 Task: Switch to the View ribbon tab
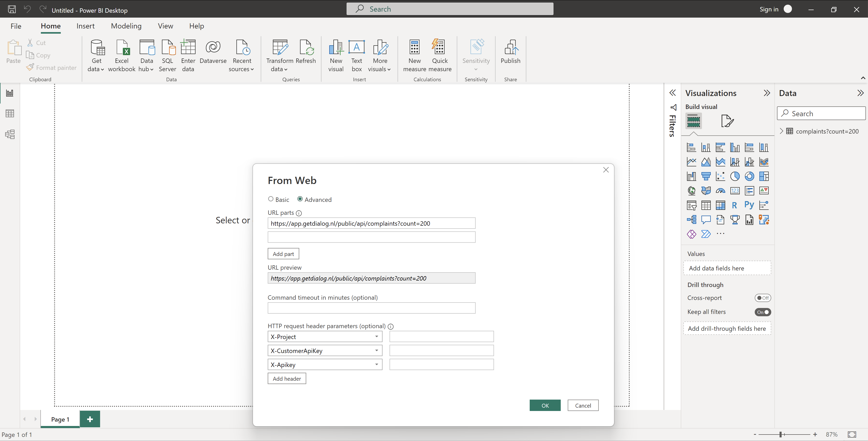(166, 26)
